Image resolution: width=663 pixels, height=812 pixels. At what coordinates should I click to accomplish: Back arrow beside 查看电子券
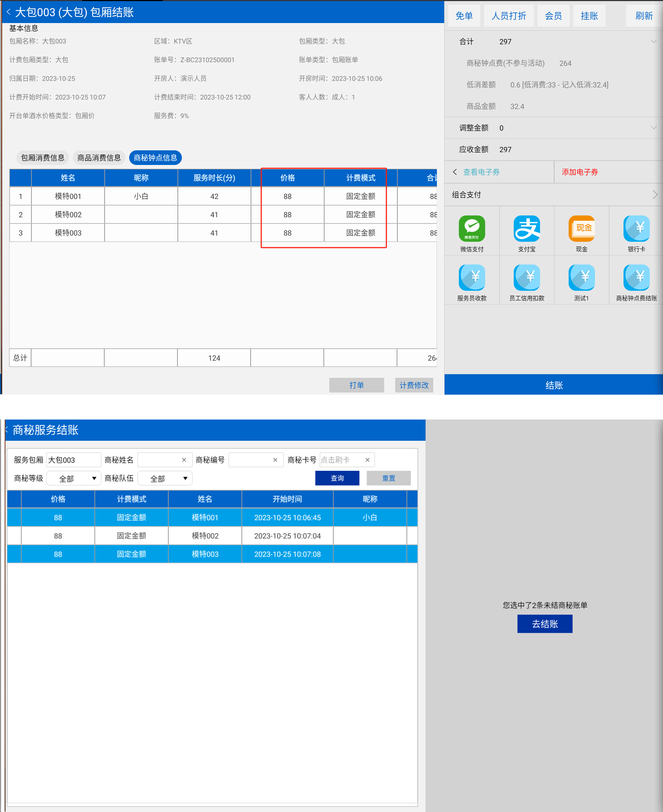(455, 172)
